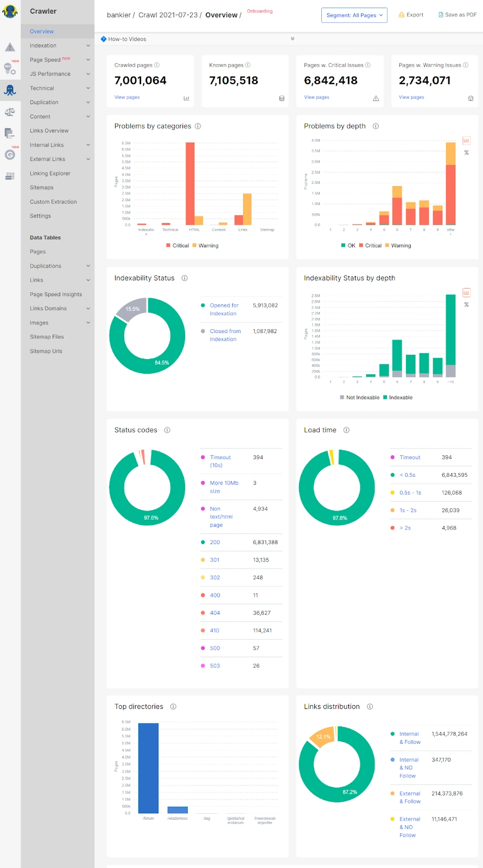Open the Segment: All Pages dropdown
Image resolution: width=483 pixels, height=868 pixels.
(x=354, y=15)
